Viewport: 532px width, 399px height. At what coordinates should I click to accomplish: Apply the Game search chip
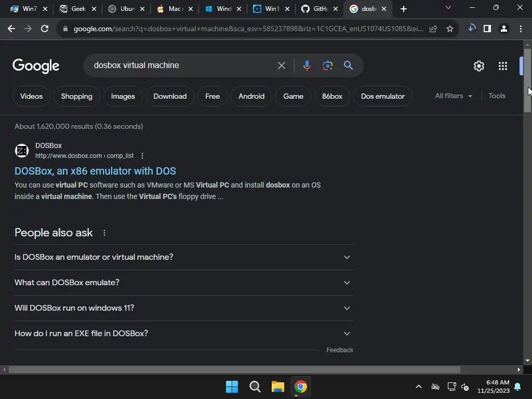293,96
